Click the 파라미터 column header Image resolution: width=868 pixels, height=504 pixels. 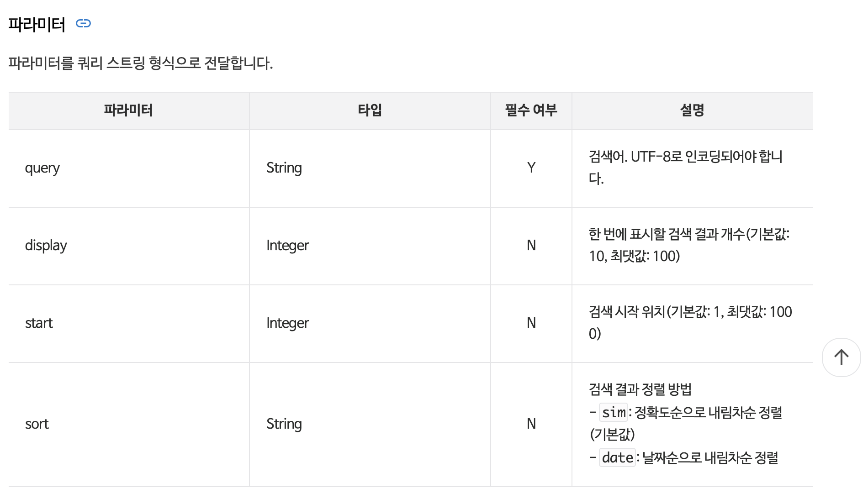point(128,110)
